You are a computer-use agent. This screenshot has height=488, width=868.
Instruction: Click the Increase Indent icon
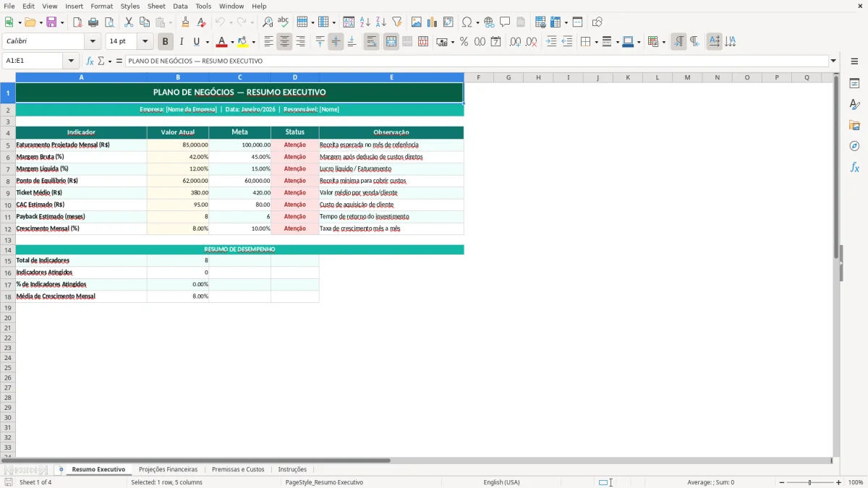pos(551,42)
